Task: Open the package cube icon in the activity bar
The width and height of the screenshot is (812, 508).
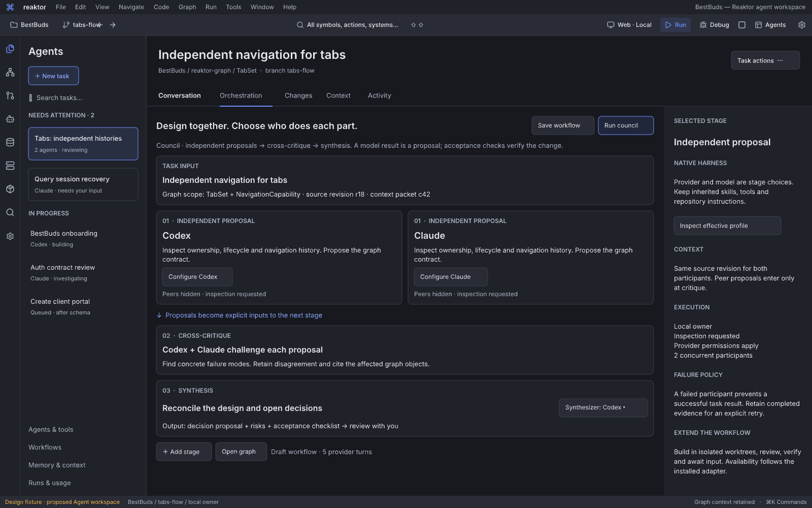Action: tap(10, 189)
